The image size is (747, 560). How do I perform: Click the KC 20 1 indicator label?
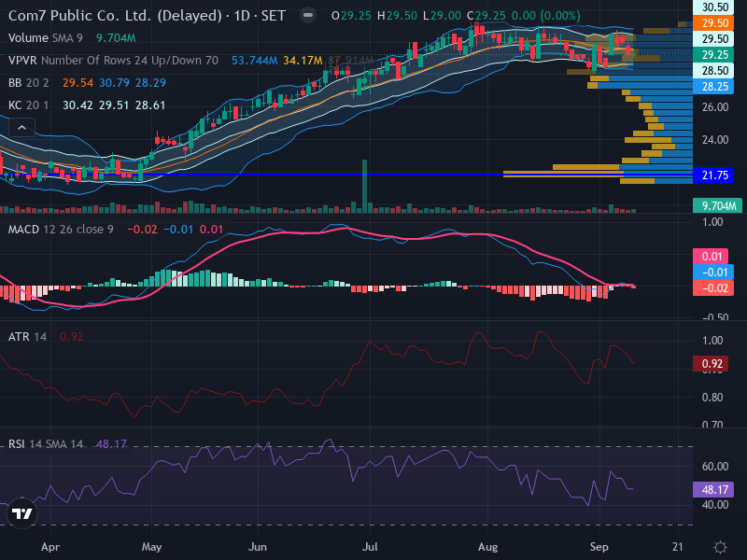click(x=29, y=105)
